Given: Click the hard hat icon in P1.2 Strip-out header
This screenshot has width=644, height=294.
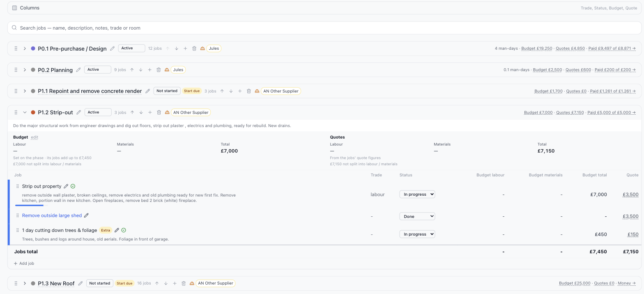Looking at the screenshot, I should (167, 112).
